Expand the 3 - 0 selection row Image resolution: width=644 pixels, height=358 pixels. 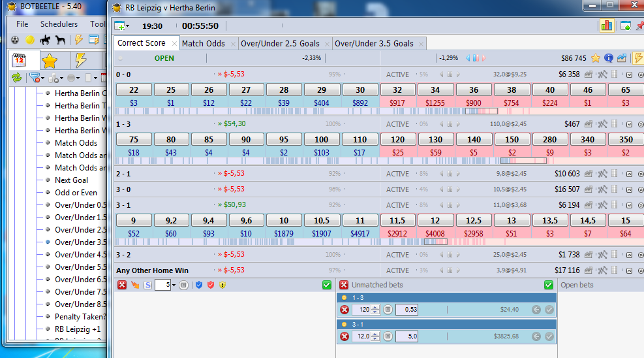click(629, 189)
